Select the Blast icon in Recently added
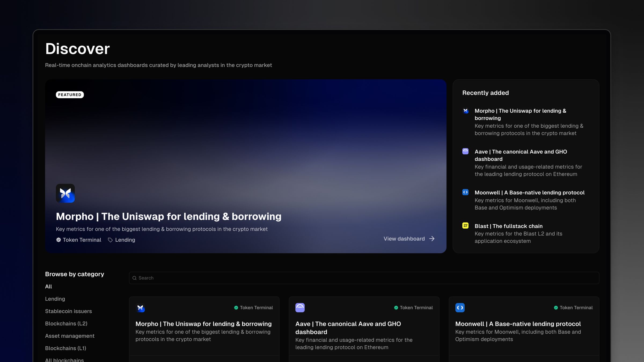This screenshot has width=644, height=362. pyautogui.click(x=465, y=226)
